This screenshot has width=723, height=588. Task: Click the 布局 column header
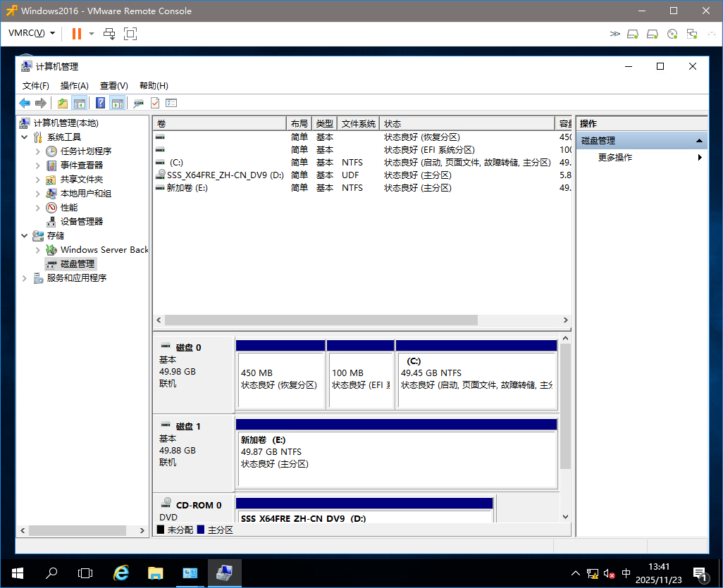coord(299,123)
